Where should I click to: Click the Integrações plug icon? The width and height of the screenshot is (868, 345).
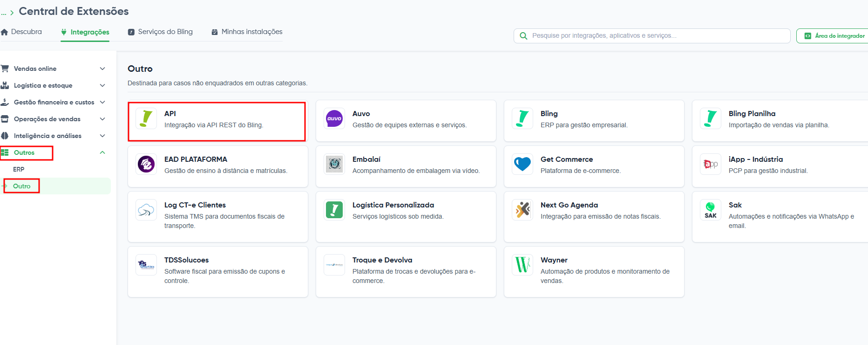pos(64,32)
